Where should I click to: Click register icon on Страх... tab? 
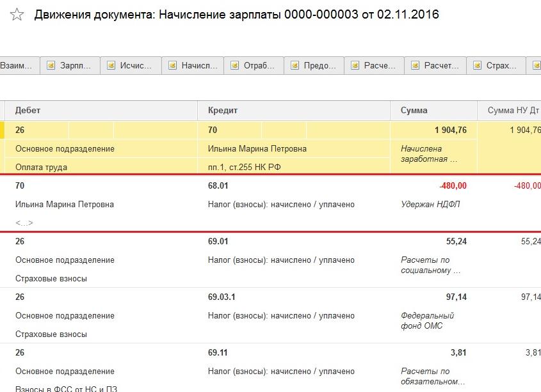click(x=477, y=65)
